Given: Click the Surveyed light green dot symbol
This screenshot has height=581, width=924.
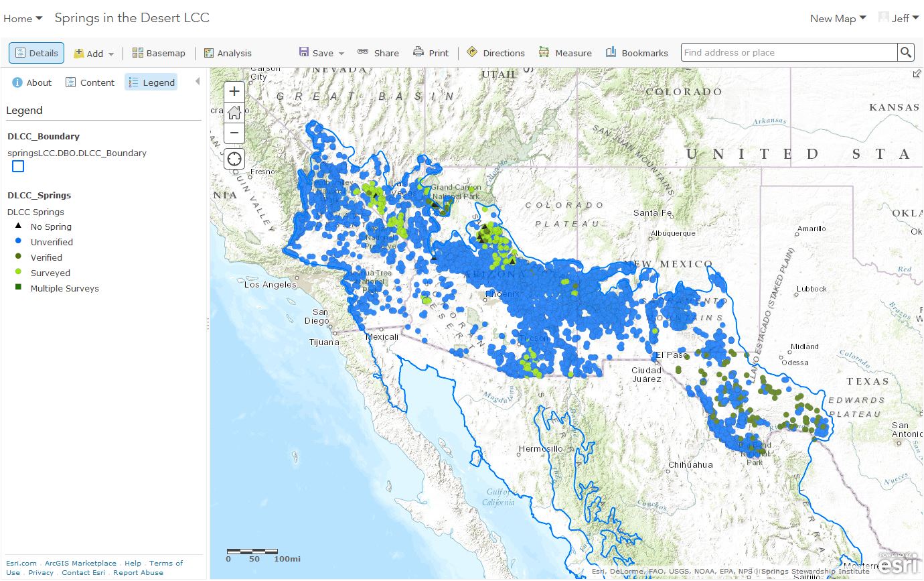Looking at the screenshot, I should [18, 272].
